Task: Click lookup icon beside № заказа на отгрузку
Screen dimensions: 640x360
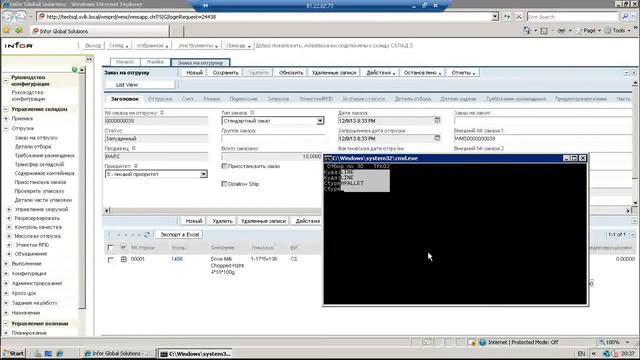Action: (x=162, y=113)
